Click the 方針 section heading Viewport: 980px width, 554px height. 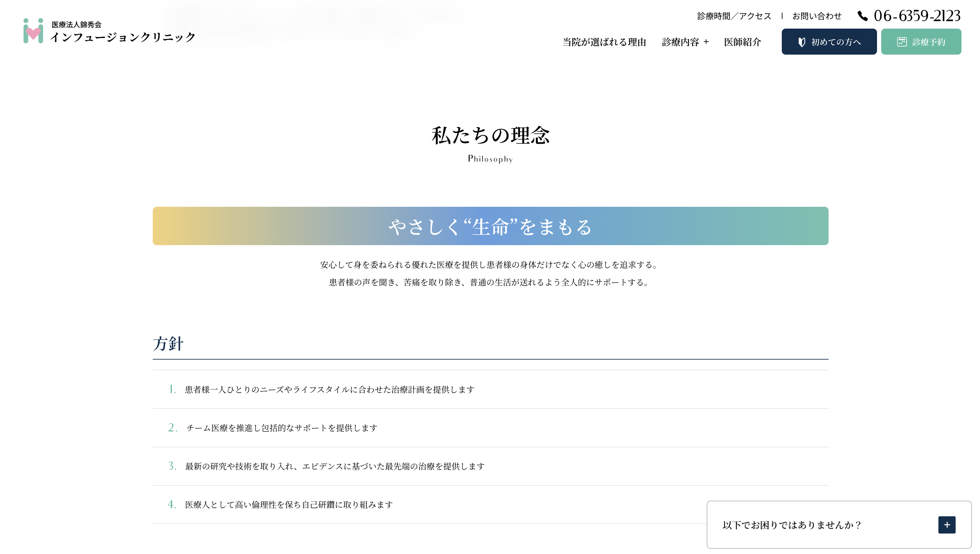168,343
